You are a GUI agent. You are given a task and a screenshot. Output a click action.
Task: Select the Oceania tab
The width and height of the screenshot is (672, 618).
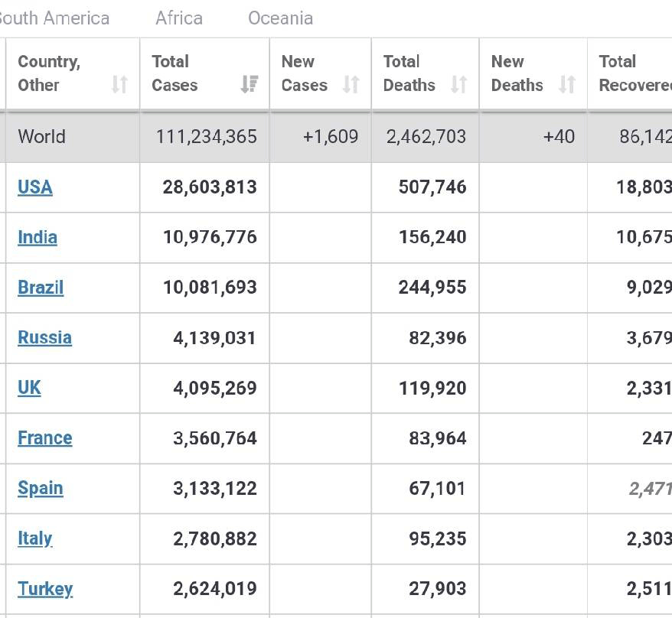click(x=280, y=18)
